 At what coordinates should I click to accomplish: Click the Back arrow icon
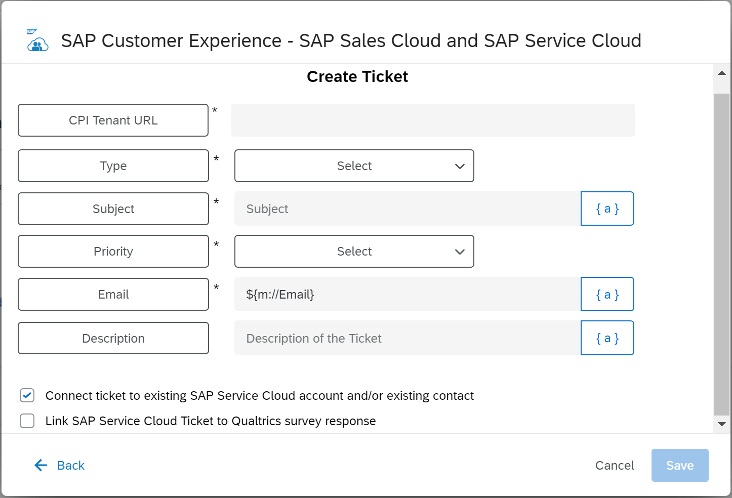click(x=41, y=465)
